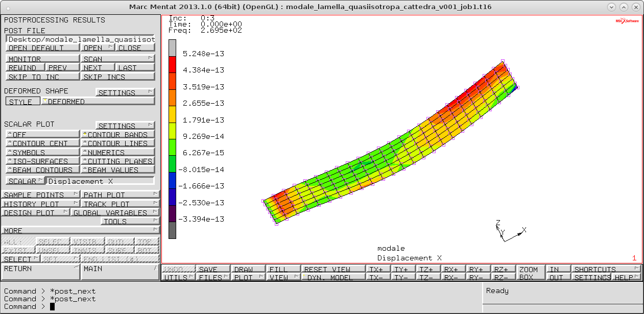644x314 pixels.
Task: Close the post file with CLOSE
Action: click(x=135, y=47)
